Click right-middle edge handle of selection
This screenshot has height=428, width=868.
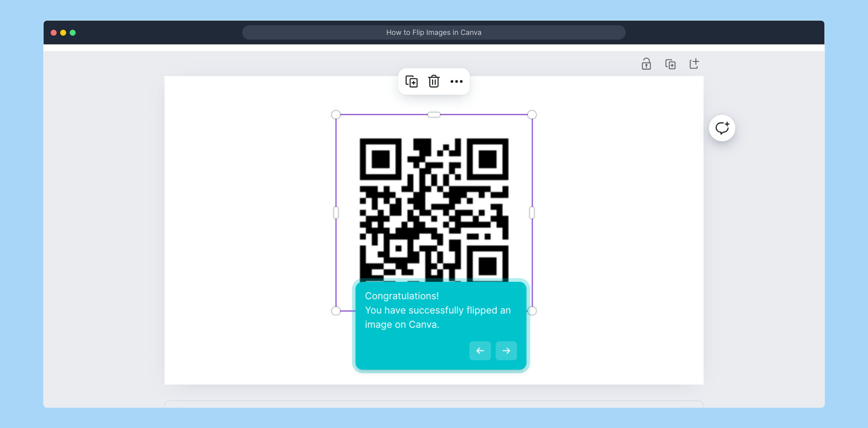[532, 213]
